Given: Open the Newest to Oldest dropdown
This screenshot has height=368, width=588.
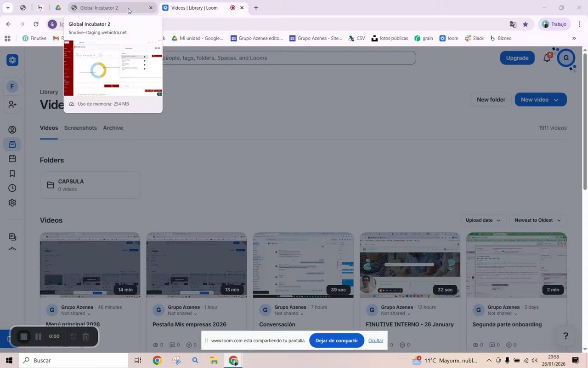Looking at the screenshot, I should click(538, 220).
